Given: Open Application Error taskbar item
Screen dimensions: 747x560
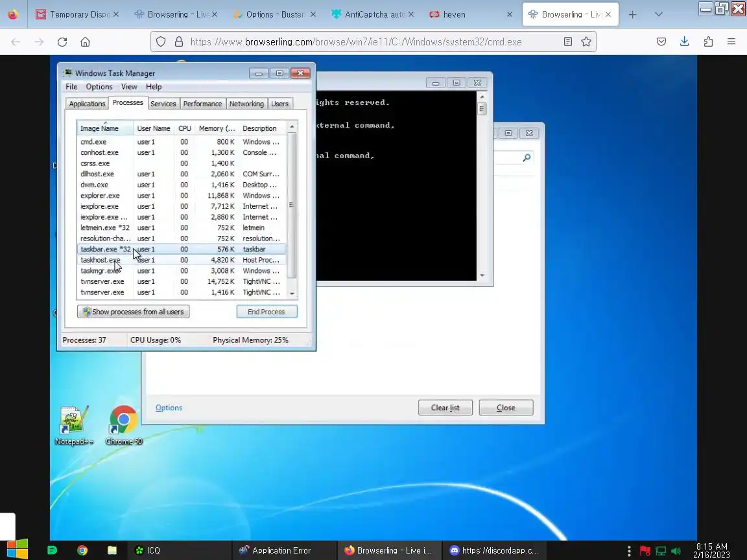Looking at the screenshot, I should [285, 550].
